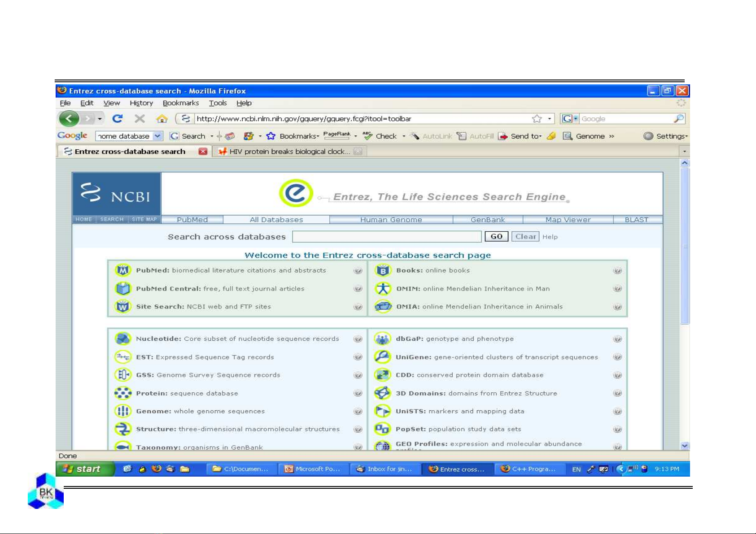Go to Firefox home page icon
Image resolution: width=756 pixels, height=534 pixels.
point(162,119)
